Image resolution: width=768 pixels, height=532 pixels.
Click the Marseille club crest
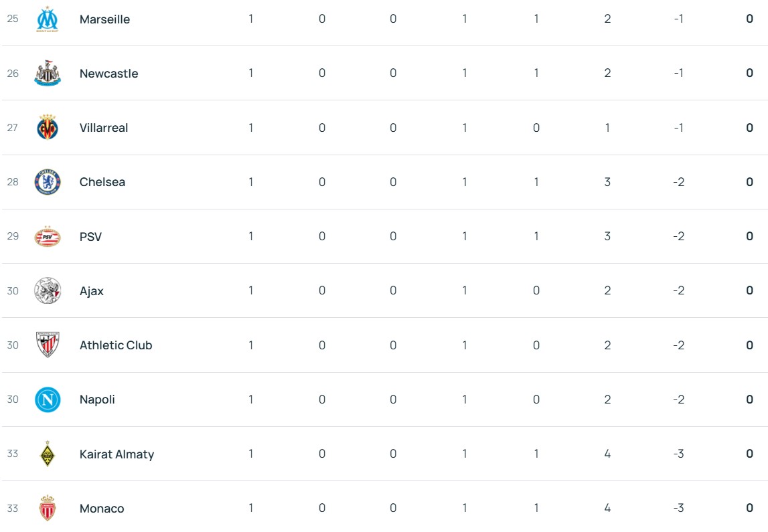[x=48, y=19]
